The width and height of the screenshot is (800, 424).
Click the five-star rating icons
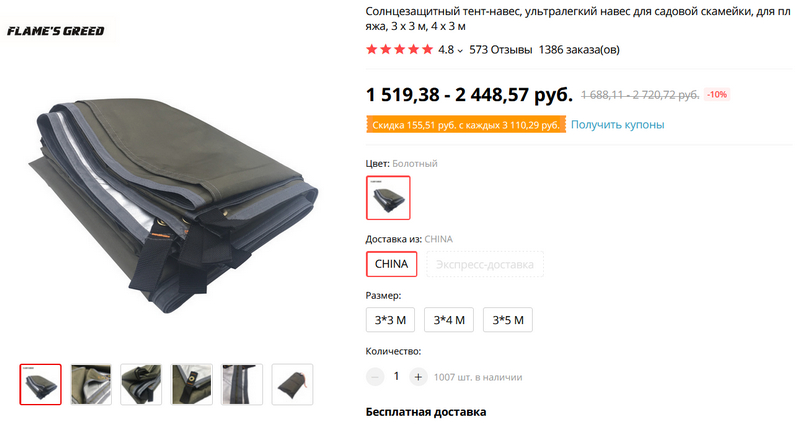point(399,49)
